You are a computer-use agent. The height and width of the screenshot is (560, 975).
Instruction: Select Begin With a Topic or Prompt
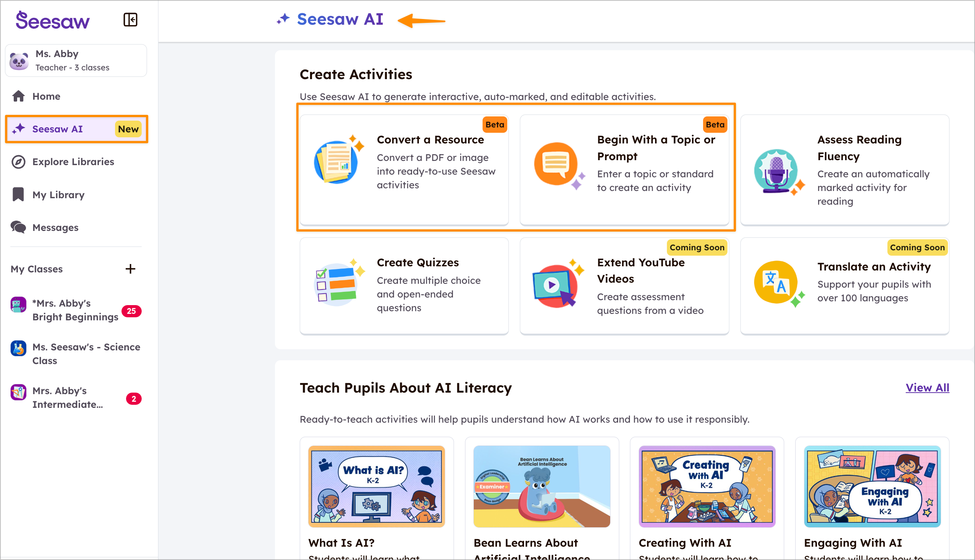coord(623,169)
